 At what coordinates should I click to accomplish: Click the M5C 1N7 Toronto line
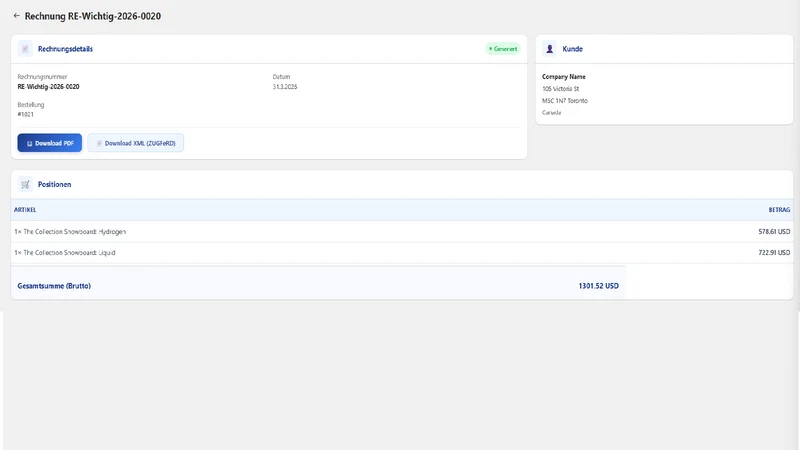click(x=565, y=101)
